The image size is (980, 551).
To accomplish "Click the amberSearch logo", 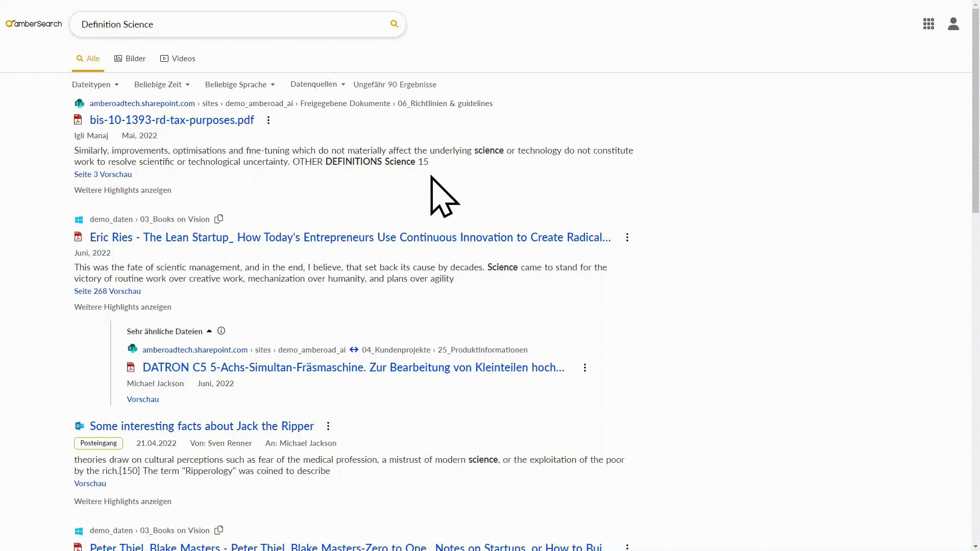I will [x=34, y=24].
